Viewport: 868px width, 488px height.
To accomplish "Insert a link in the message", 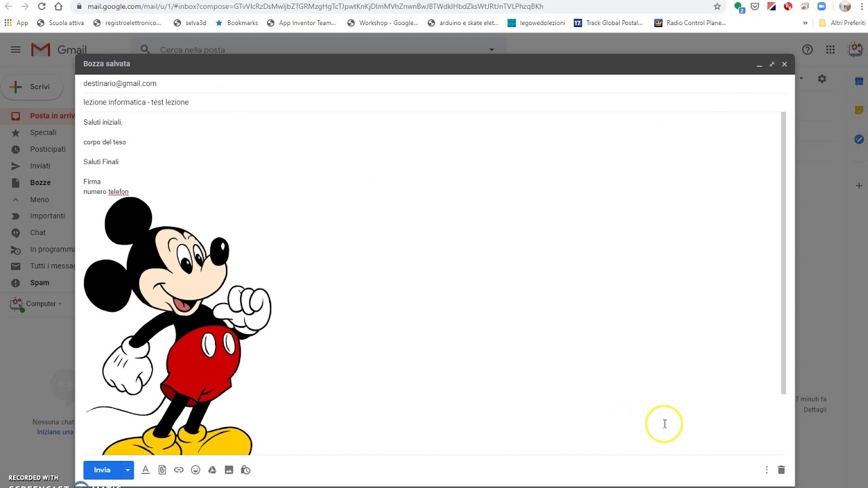I will pyautogui.click(x=179, y=470).
